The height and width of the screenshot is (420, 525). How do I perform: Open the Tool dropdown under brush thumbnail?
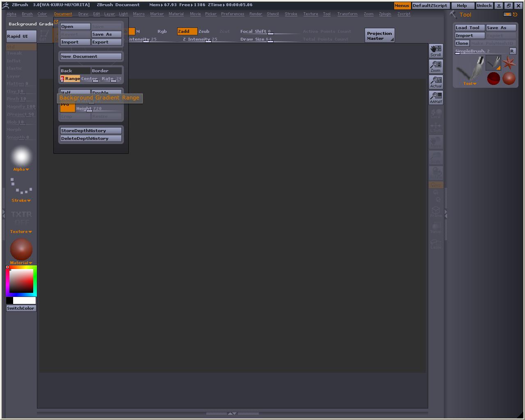(470, 84)
